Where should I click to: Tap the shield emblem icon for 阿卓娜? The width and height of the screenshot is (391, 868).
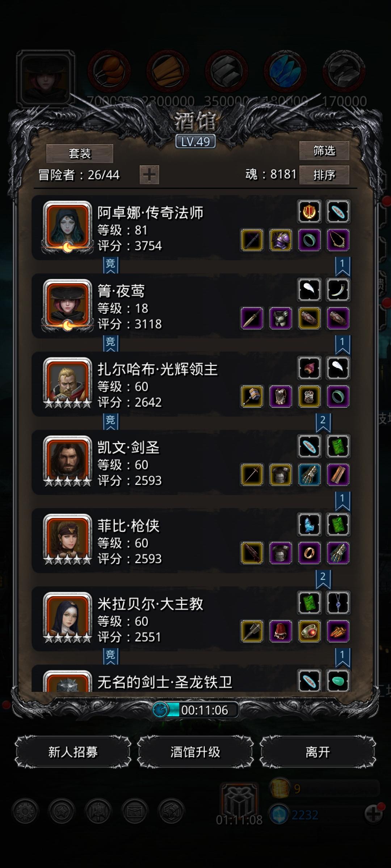point(309,211)
